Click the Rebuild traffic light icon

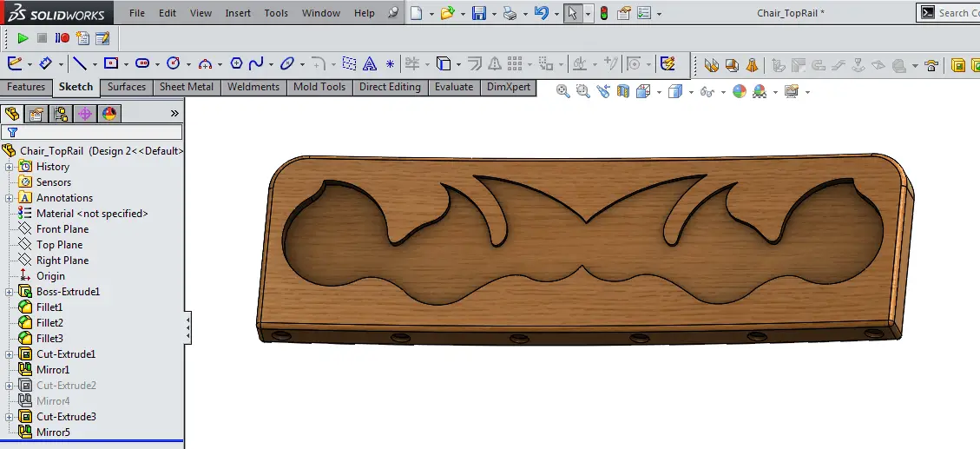click(603, 13)
